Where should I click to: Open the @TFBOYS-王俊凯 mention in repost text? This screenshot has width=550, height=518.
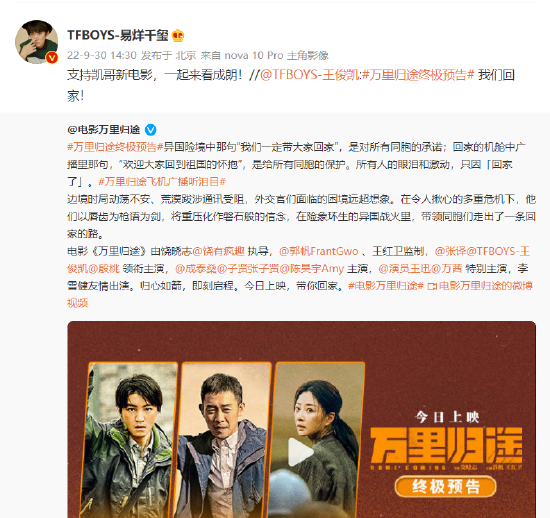310,75
